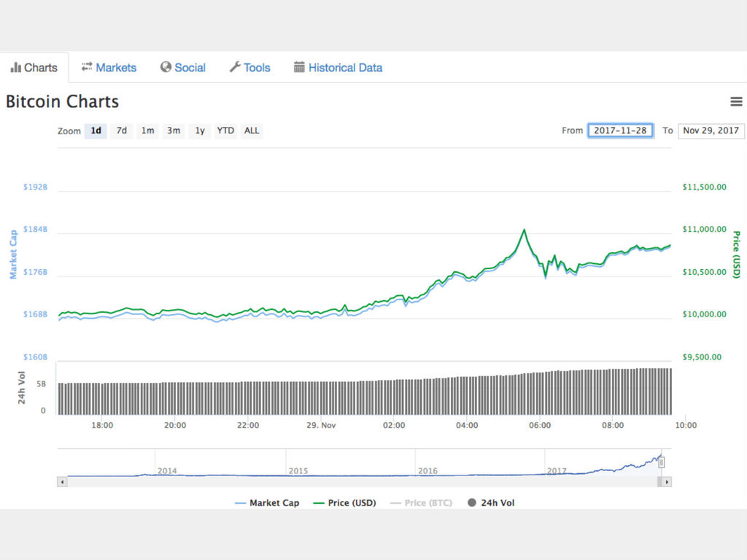Image resolution: width=747 pixels, height=560 pixels.
Task: Click the 06:00 time axis label
Action: [x=540, y=425]
